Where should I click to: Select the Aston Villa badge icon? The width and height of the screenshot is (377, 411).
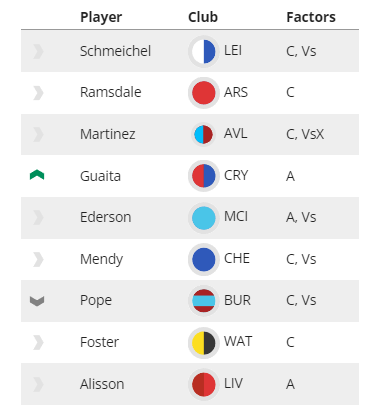tap(203, 134)
